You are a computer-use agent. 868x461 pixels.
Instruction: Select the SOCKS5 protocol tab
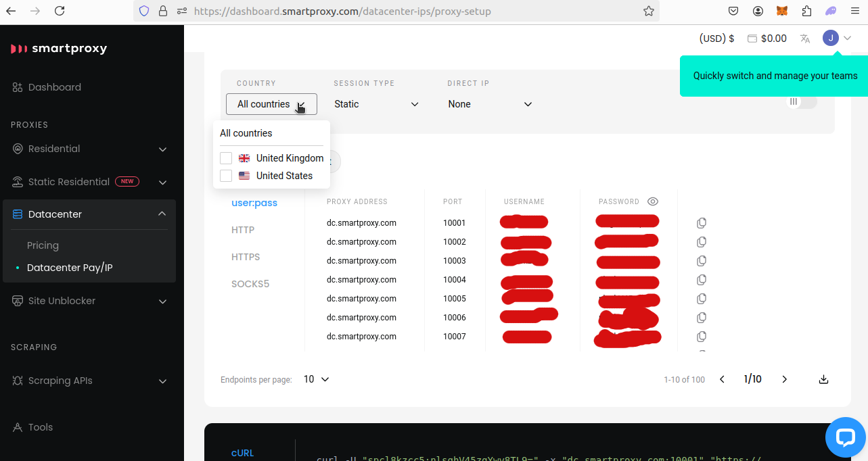click(250, 284)
